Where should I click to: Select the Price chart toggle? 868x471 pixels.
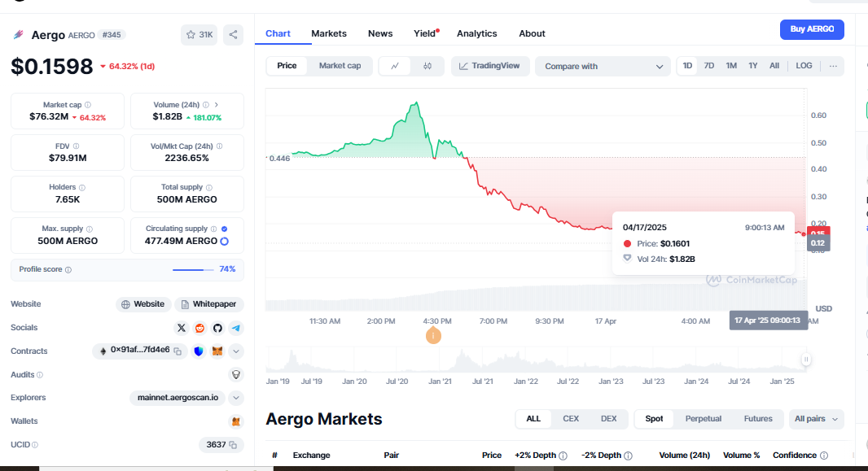click(287, 66)
